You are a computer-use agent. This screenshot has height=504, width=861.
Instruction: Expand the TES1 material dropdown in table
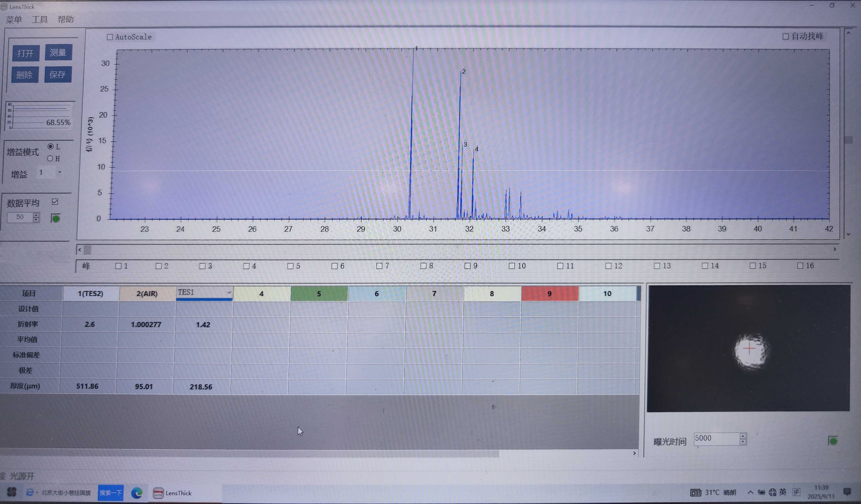point(229,292)
